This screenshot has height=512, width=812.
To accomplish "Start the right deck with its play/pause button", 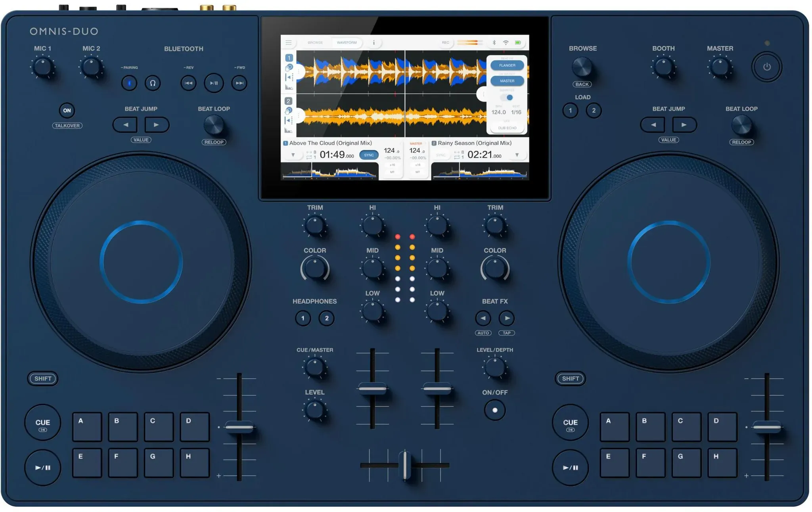I will pos(571,468).
